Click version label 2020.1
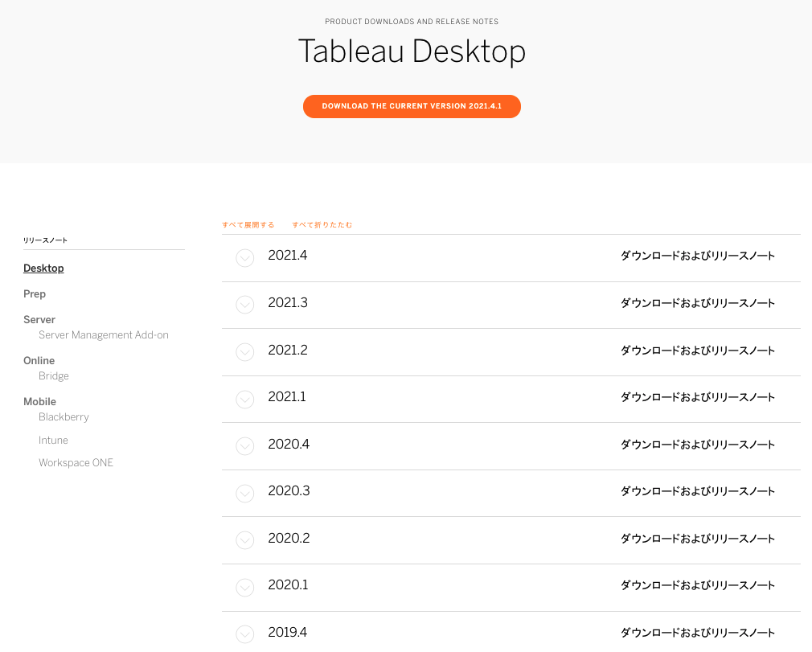The width and height of the screenshot is (812, 652). click(288, 584)
